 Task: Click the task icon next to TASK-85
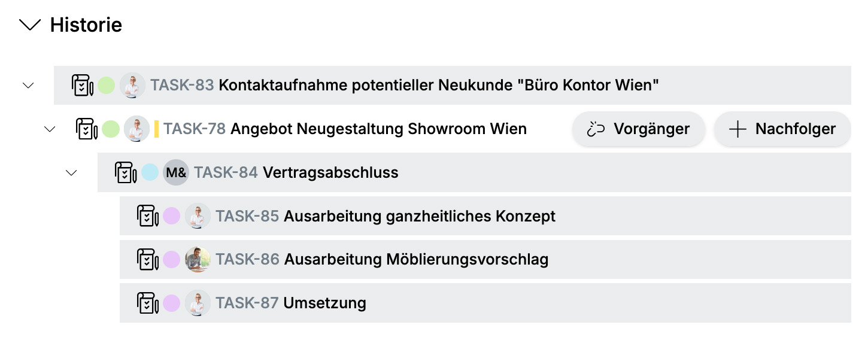148,216
